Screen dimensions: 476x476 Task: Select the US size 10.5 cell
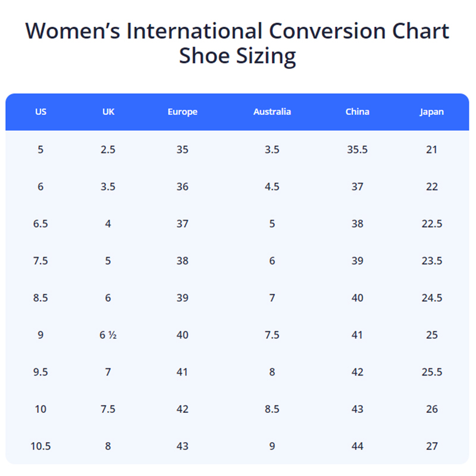pos(40,446)
